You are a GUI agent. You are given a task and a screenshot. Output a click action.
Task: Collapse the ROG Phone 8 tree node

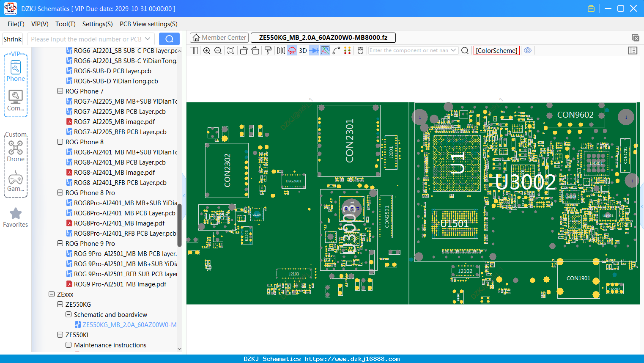click(x=60, y=142)
